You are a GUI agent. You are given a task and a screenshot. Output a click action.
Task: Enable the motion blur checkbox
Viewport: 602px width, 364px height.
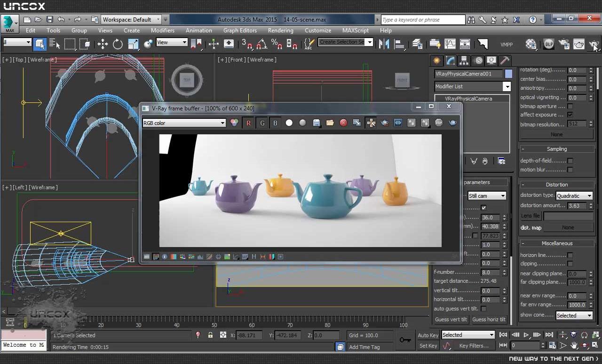[x=570, y=170]
